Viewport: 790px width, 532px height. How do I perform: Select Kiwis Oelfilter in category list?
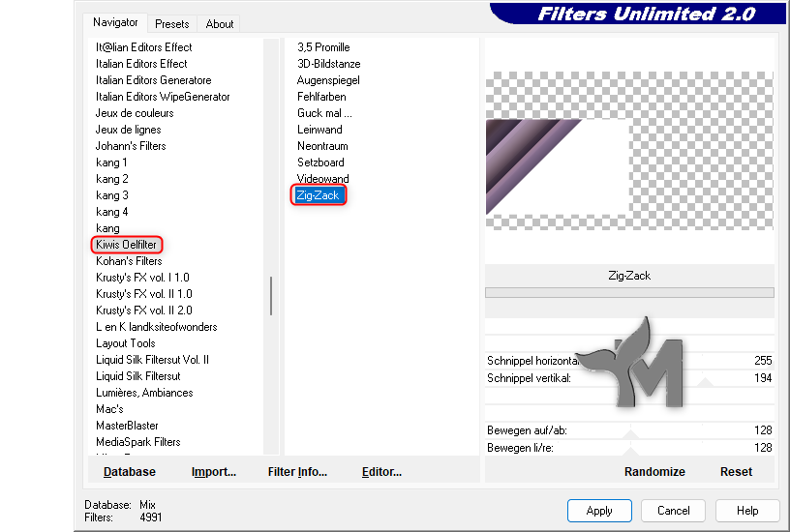[x=127, y=245]
